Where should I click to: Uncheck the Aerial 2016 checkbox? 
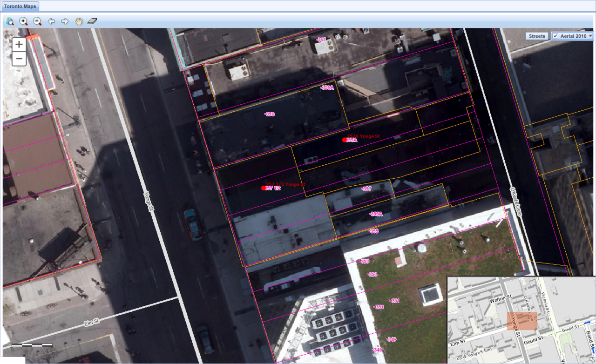point(555,36)
